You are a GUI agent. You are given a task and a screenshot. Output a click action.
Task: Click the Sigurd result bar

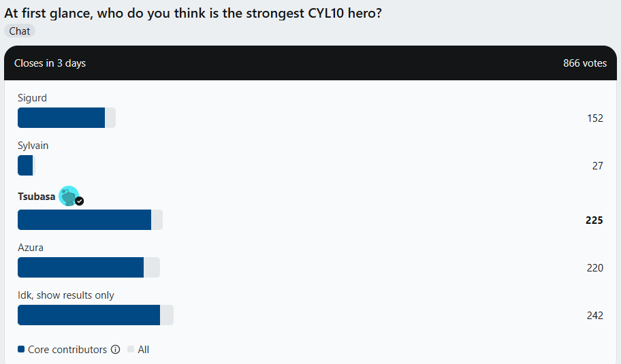(x=67, y=118)
